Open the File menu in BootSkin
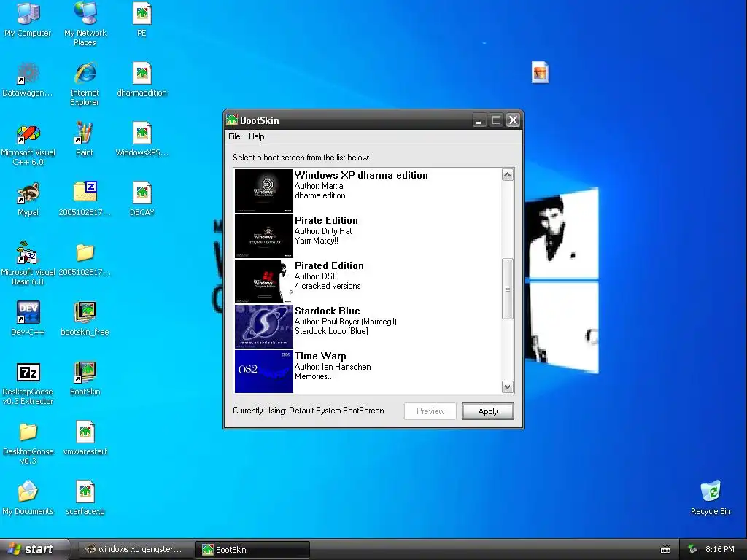Image resolution: width=747 pixels, height=560 pixels. [x=234, y=136]
